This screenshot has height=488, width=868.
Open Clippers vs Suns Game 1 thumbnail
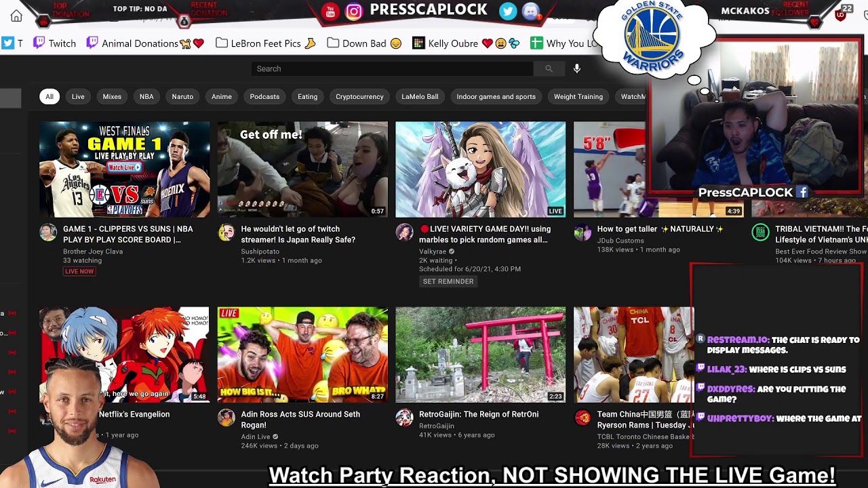point(125,169)
